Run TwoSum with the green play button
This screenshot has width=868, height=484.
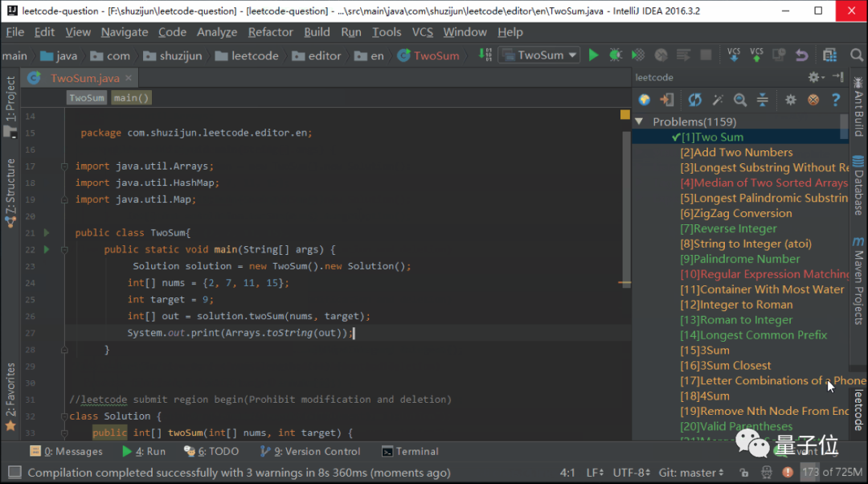tap(593, 55)
